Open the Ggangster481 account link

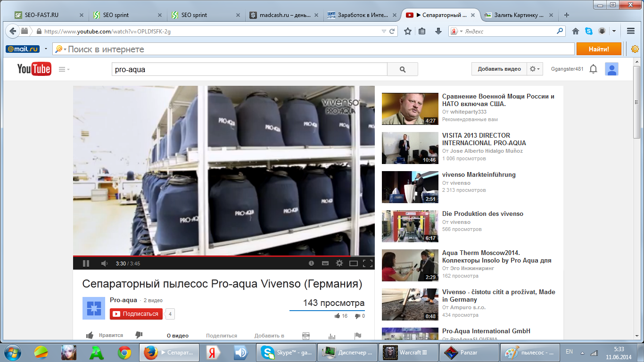point(567,69)
